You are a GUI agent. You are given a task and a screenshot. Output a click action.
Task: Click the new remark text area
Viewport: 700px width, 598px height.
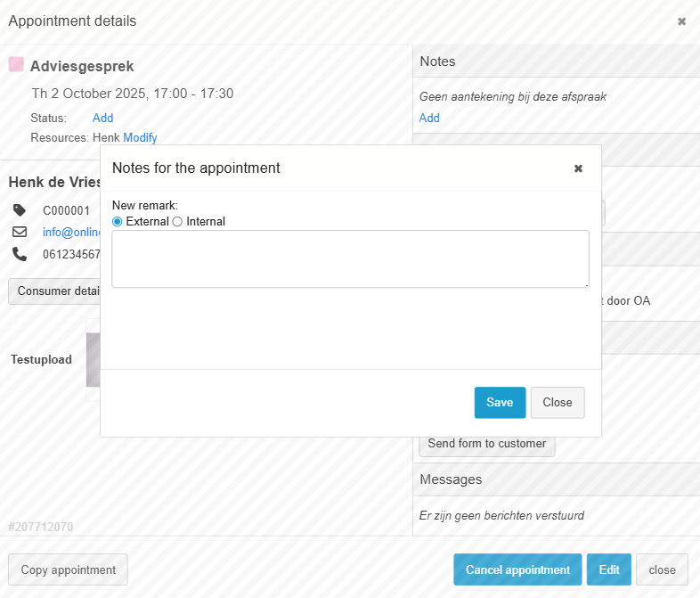pyautogui.click(x=350, y=258)
